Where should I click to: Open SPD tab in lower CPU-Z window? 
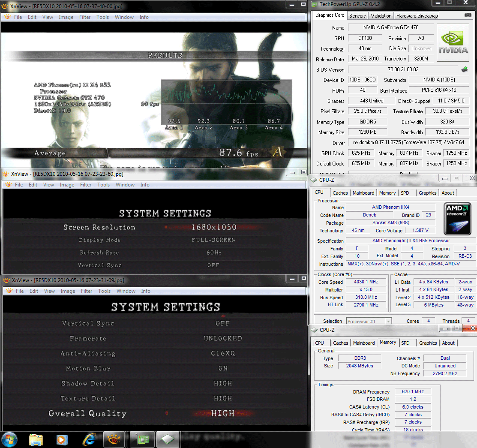(x=405, y=343)
